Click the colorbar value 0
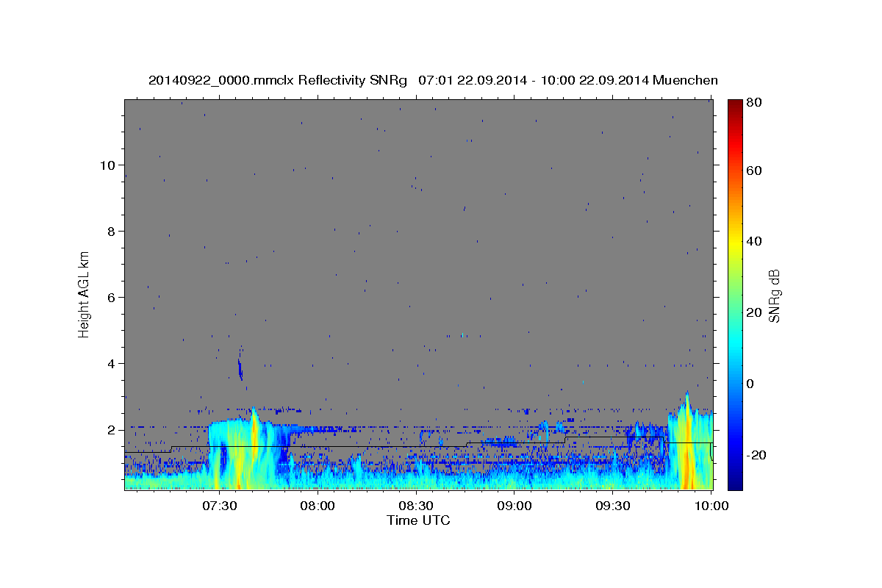 (x=750, y=384)
